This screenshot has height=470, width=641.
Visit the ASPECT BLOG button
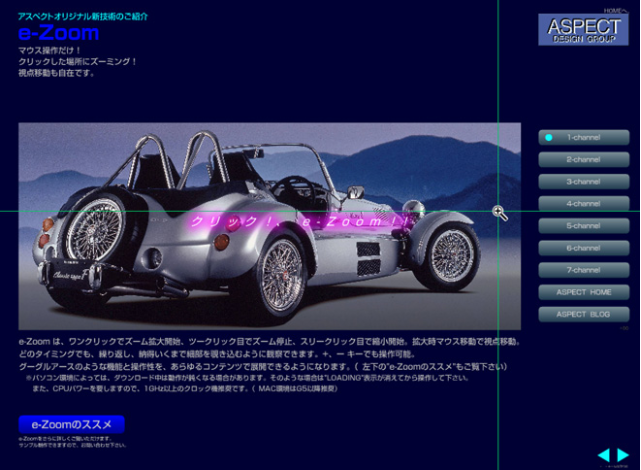coord(584,314)
